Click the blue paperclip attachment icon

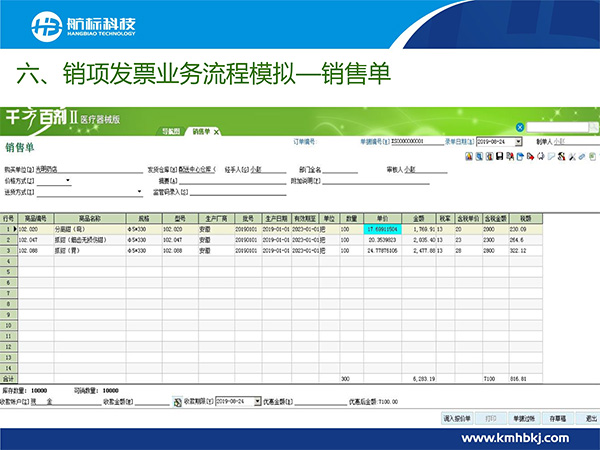[x=582, y=157]
